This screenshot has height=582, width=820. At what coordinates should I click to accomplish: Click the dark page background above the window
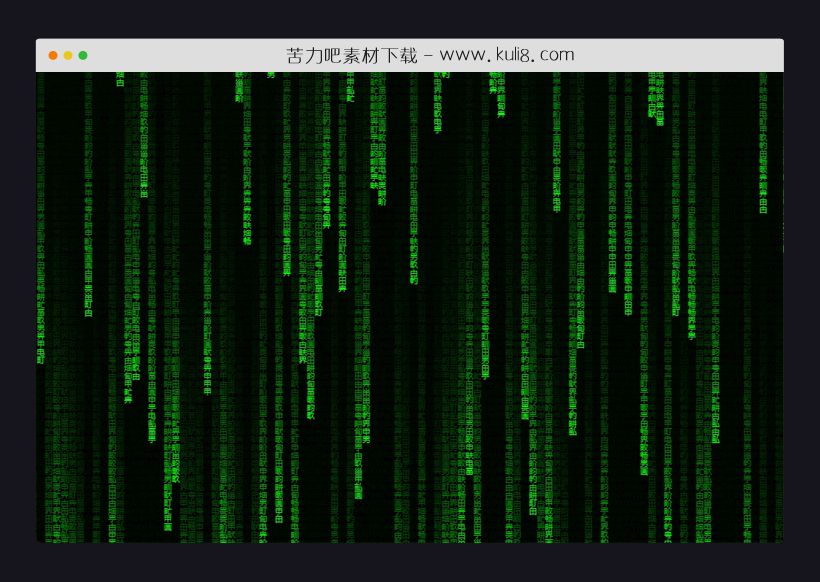[x=410, y=18]
